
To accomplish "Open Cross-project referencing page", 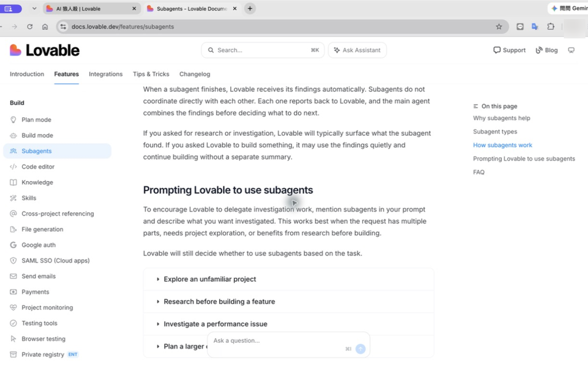I will point(57,214).
